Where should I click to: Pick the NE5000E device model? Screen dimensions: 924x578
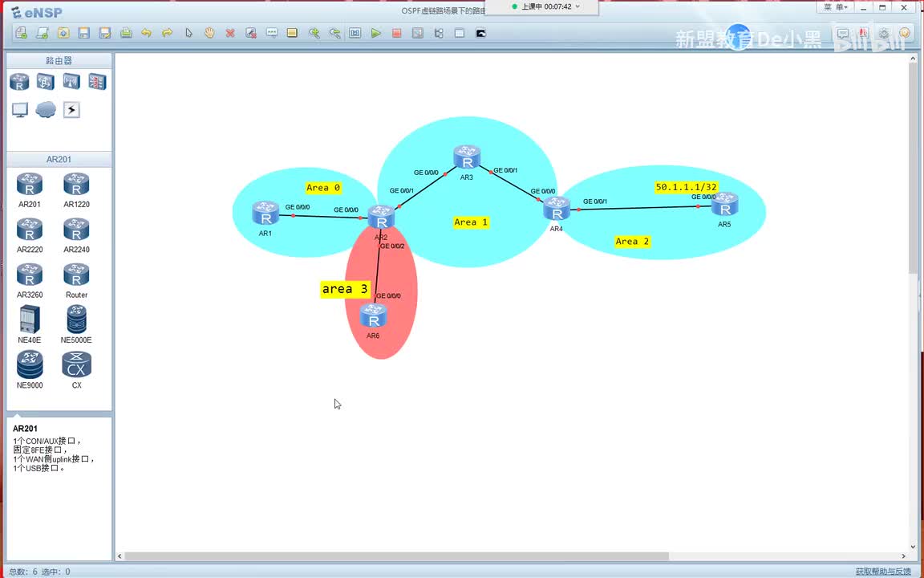coord(77,325)
